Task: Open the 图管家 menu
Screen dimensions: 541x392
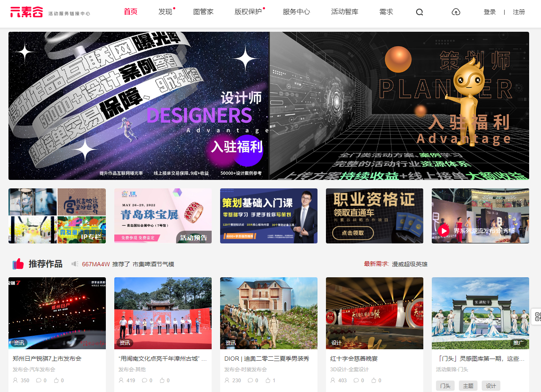Action: coord(204,12)
